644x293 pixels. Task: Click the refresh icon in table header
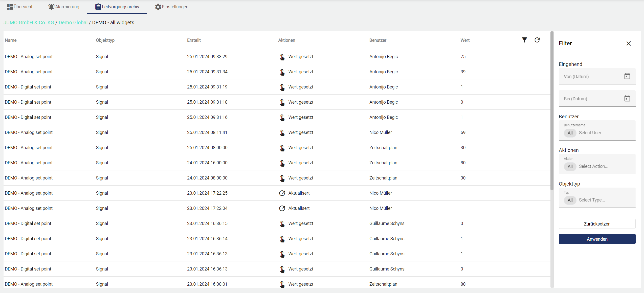pyautogui.click(x=537, y=40)
